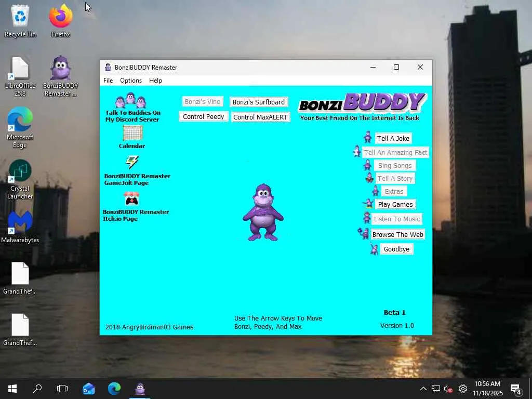Open taskbar Search magnifier
The width and height of the screenshot is (532, 399).
coord(37,389)
